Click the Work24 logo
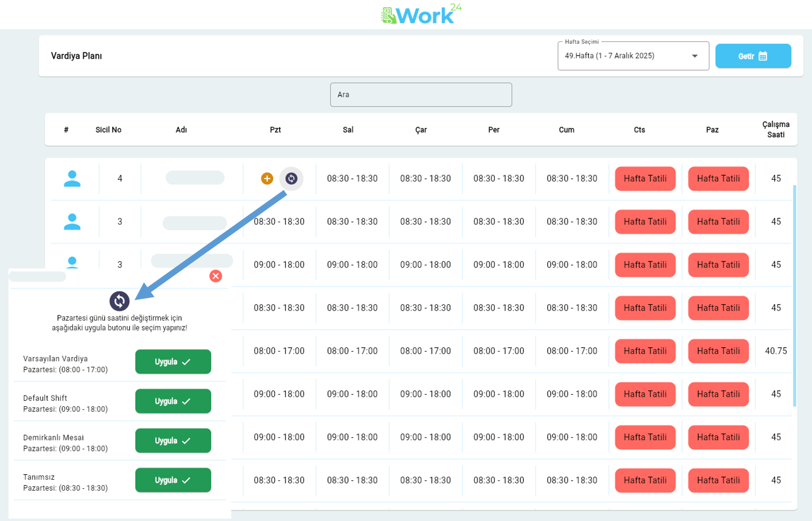The image size is (812, 521). point(421,14)
